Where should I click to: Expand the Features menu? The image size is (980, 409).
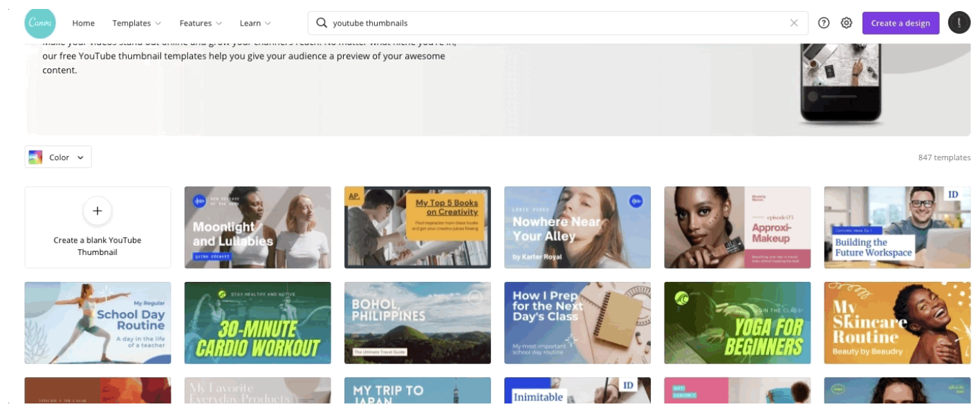point(201,23)
